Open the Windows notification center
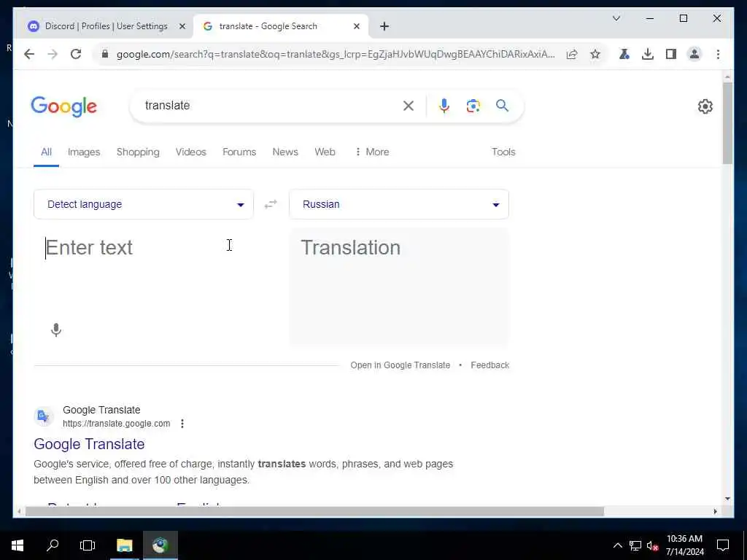Viewport: 747px width, 560px height. coord(723,545)
